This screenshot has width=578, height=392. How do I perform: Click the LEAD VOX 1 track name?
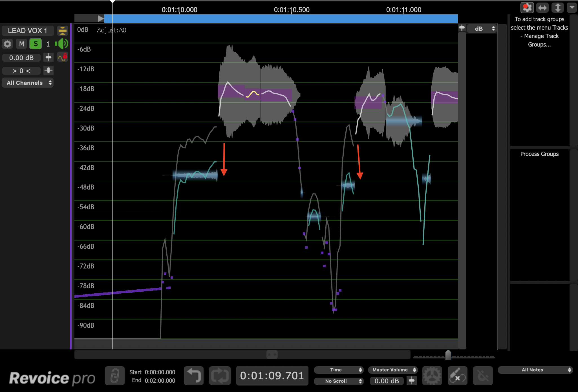(28, 30)
